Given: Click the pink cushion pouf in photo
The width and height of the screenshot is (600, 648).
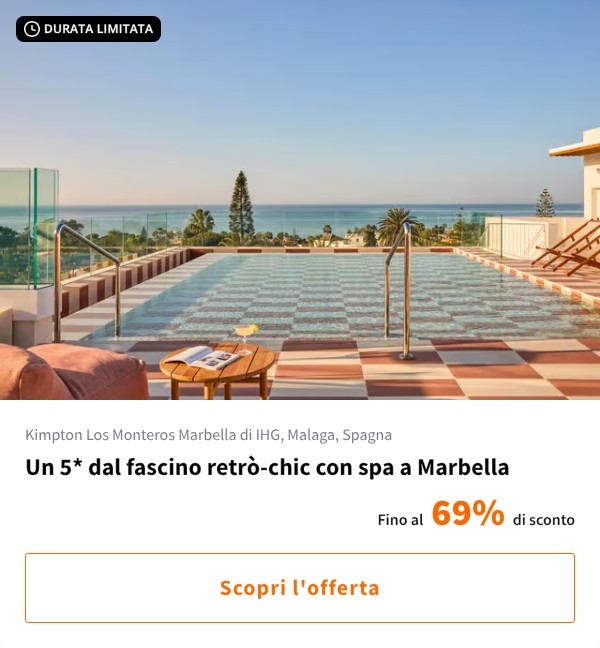Looking at the screenshot, I should (72, 371).
